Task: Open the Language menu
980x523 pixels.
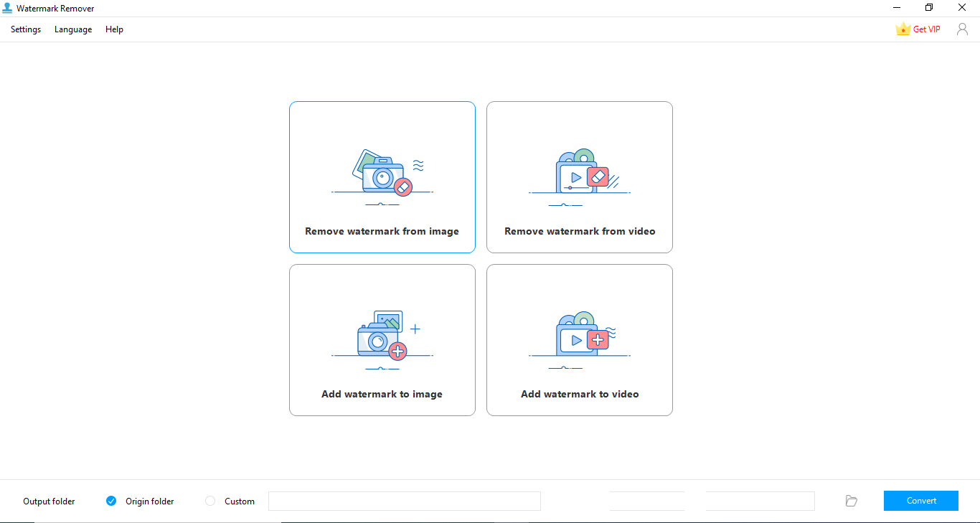Action: [x=72, y=29]
